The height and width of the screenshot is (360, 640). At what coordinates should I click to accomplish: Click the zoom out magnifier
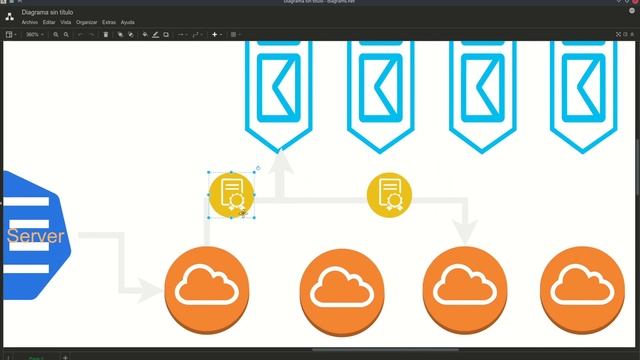(x=66, y=35)
